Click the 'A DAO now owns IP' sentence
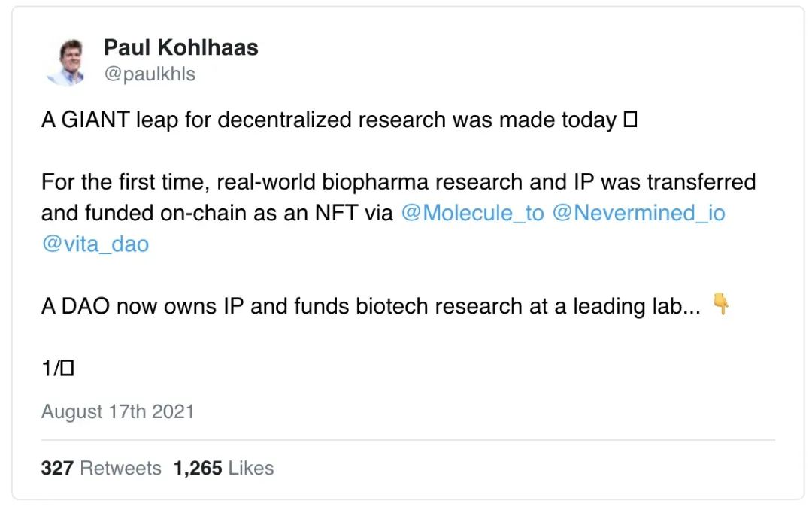The image size is (812, 510). [371, 306]
